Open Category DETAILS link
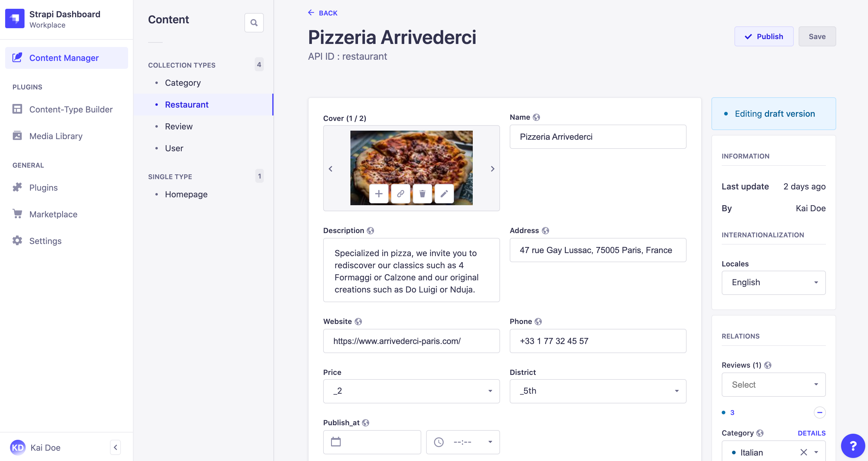 pos(811,433)
